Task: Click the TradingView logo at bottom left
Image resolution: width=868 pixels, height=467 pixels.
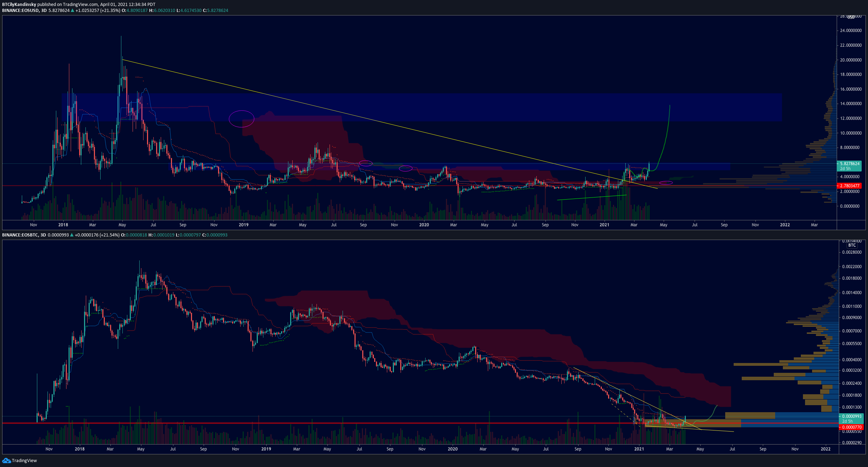Action: (19, 461)
